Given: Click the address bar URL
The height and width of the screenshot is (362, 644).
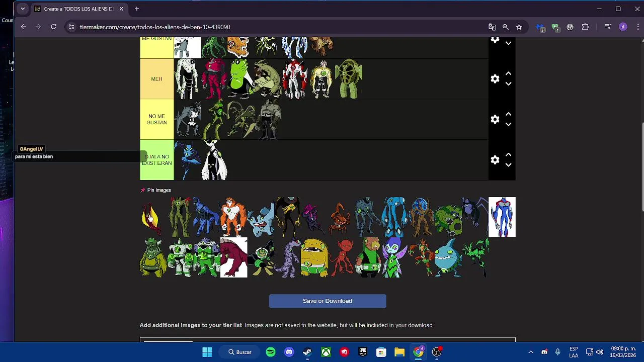Looking at the screenshot, I should pyautogui.click(x=155, y=27).
